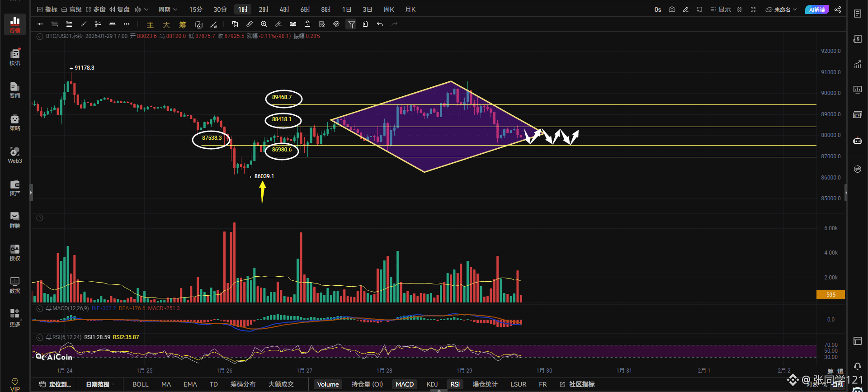Toggle the KDJ indicator
The width and height of the screenshot is (868, 392).
(x=432, y=384)
